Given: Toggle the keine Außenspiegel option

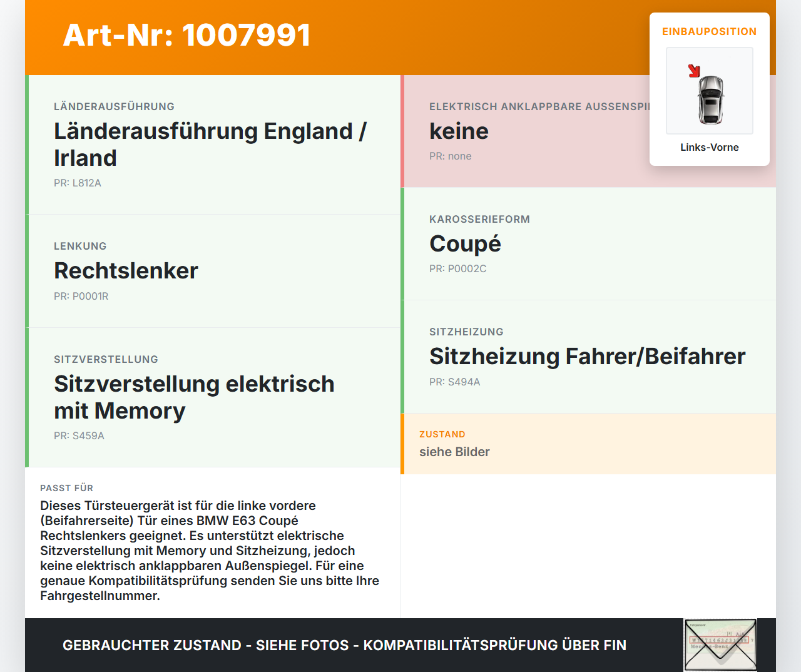Looking at the screenshot, I should tap(588, 131).
